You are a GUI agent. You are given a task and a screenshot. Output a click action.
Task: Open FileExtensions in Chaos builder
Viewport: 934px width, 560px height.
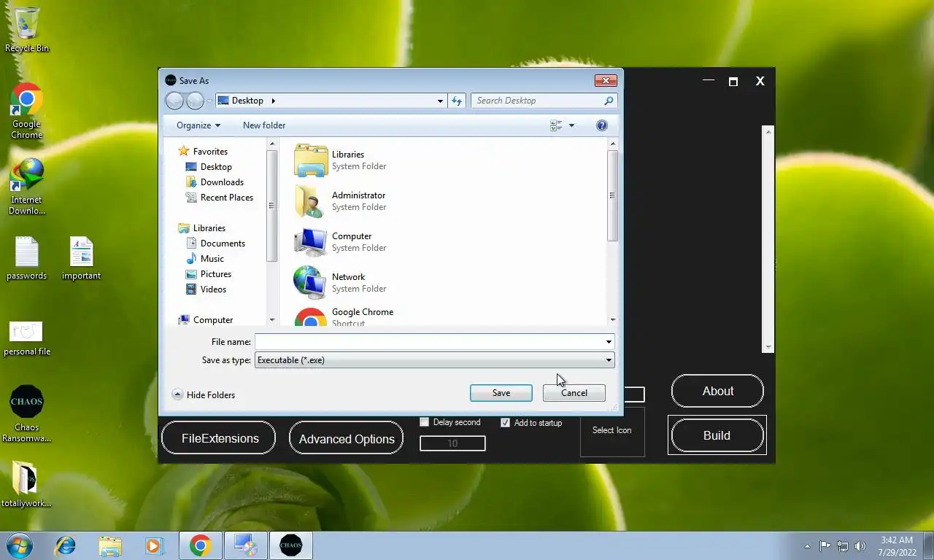[220, 438]
